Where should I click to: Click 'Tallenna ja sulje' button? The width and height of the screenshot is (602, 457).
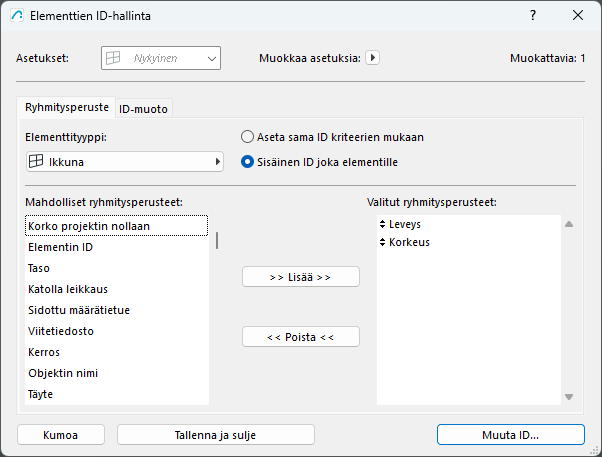click(x=216, y=435)
